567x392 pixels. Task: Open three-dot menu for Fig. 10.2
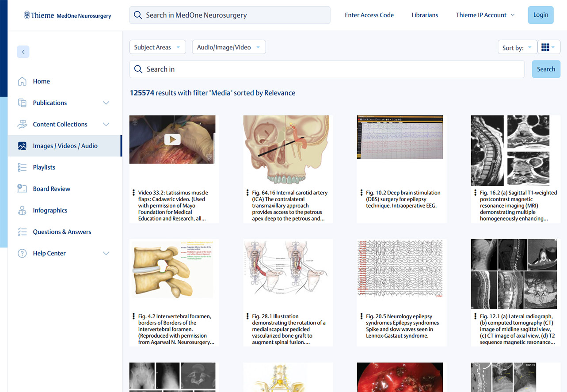(362, 193)
